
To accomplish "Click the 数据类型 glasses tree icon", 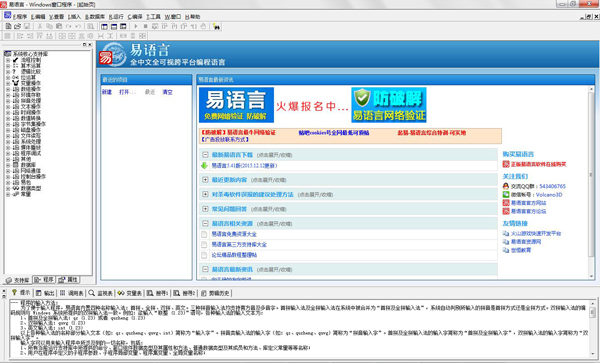I will tap(16, 188).
